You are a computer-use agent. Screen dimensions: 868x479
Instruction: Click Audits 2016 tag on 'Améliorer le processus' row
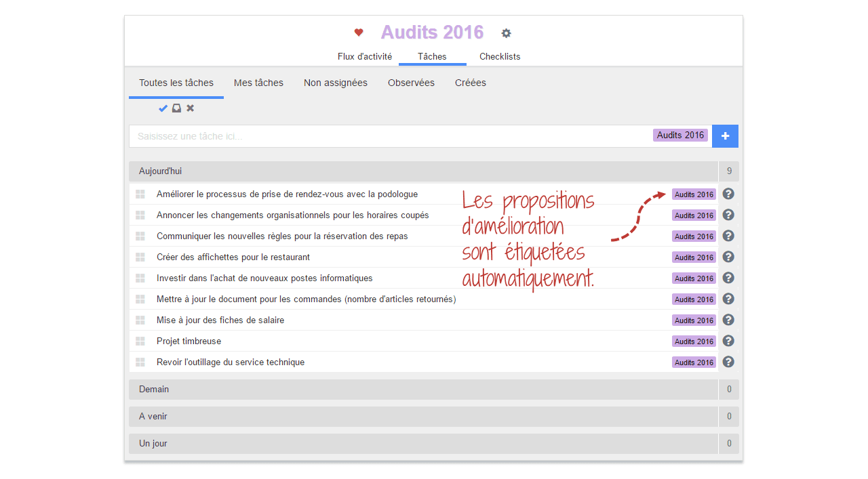pos(694,194)
